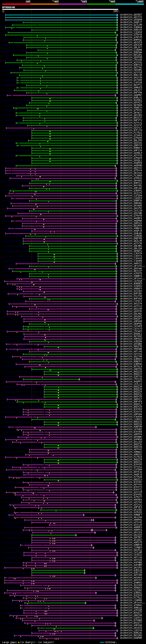146x644 pixels.
Task: Select label UniRef100_P10708
Action: (x=131, y=296)
